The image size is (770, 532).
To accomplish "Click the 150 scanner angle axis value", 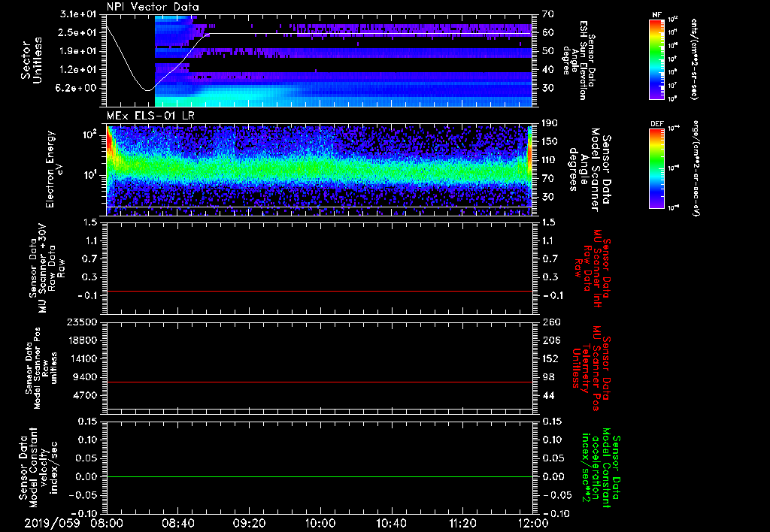I will pyautogui.click(x=550, y=141).
